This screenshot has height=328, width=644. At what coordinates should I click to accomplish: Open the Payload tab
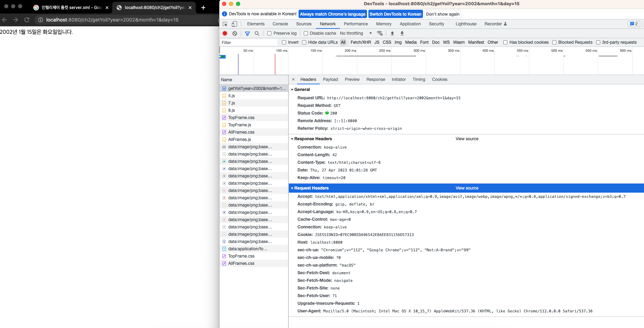(330, 79)
